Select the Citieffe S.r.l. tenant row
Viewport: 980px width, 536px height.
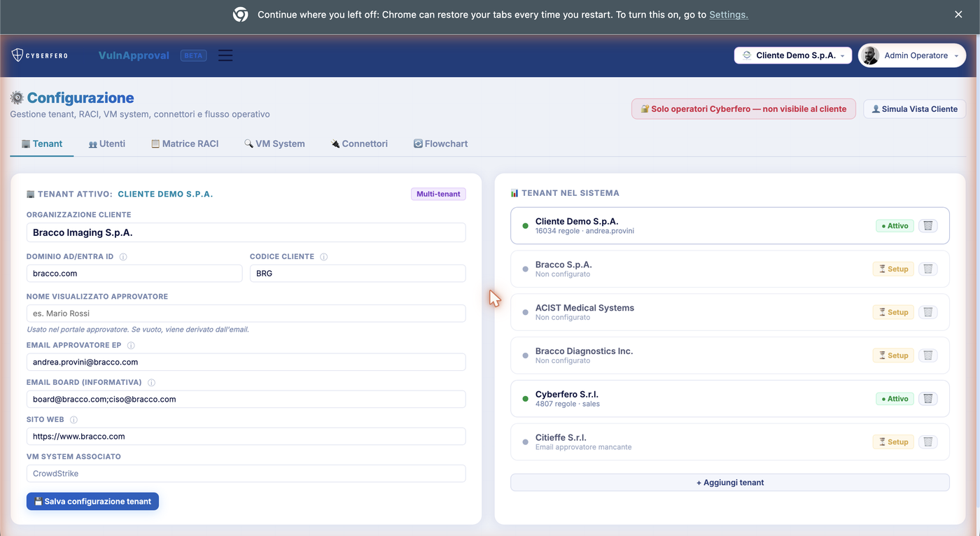click(x=730, y=442)
